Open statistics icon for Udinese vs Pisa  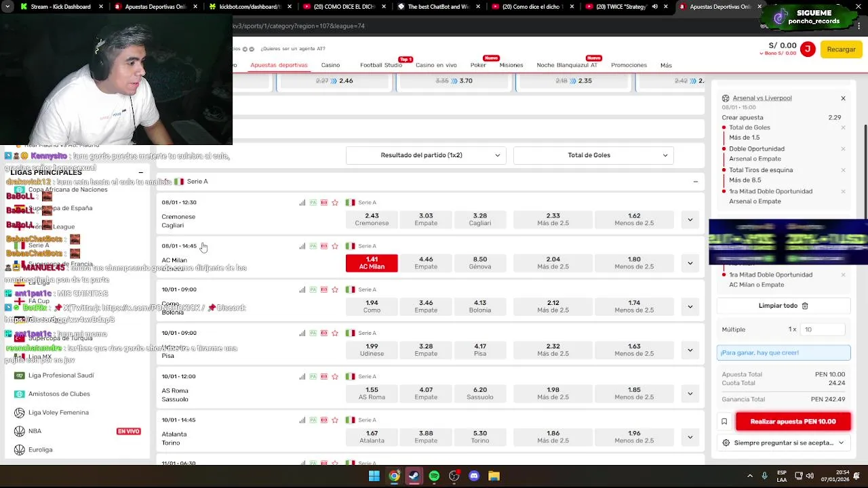coord(302,333)
